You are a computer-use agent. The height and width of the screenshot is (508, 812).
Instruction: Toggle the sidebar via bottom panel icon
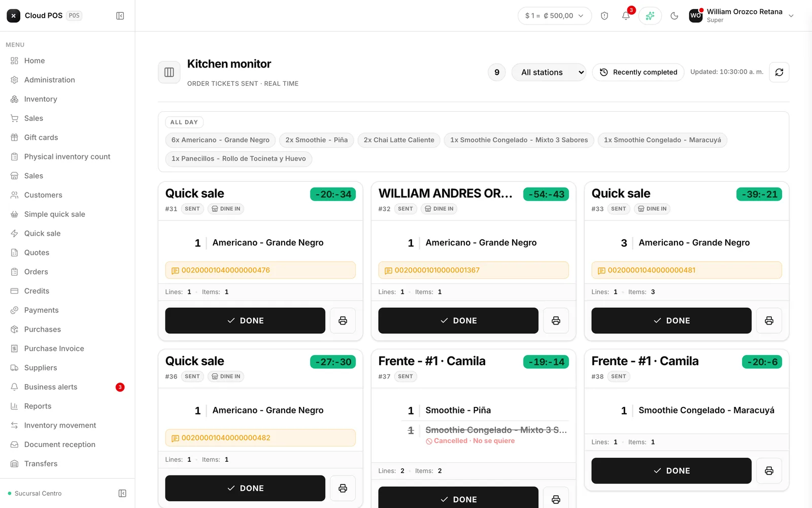click(122, 493)
